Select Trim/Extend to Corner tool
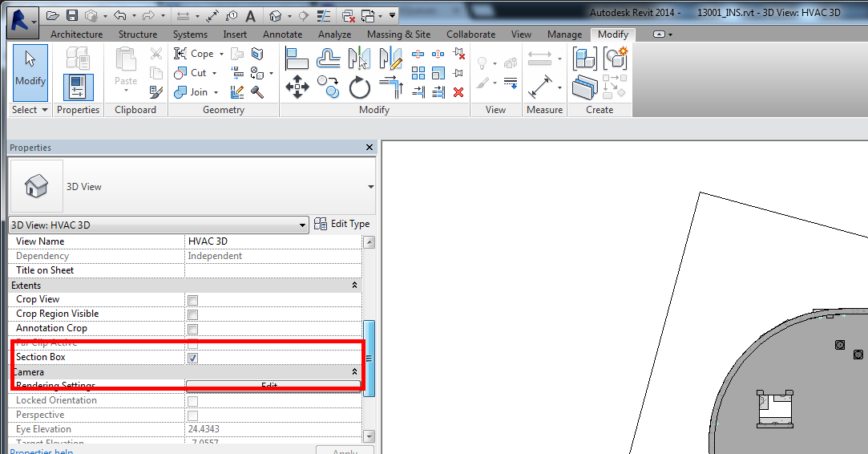This screenshot has height=454, width=868. (x=391, y=87)
